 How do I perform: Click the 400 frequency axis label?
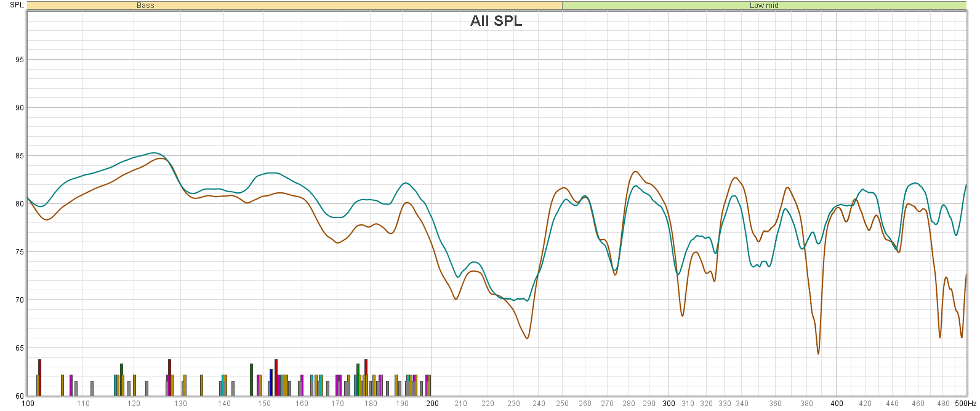tap(837, 404)
